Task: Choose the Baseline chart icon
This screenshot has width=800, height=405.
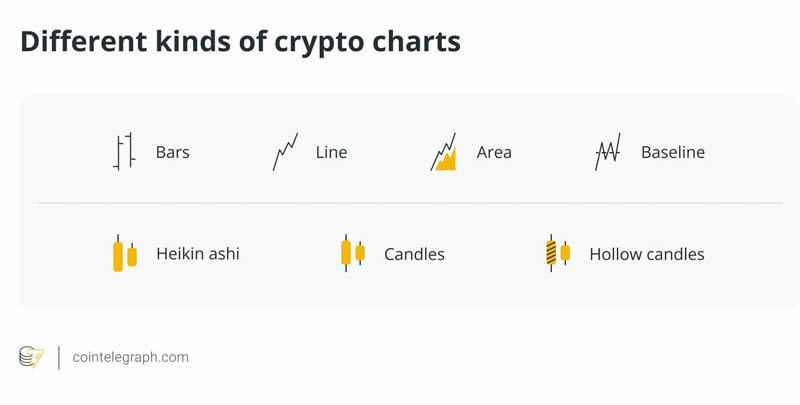Action: point(608,152)
